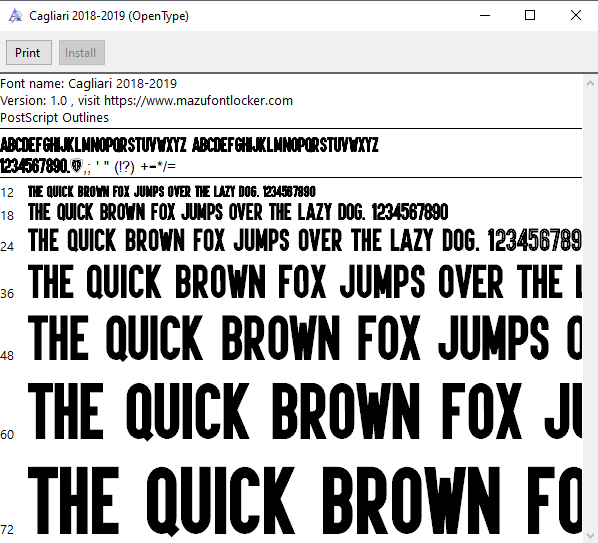Click the scrollbar up arrow
The width and height of the screenshot is (598, 543).
click(x=590, y=83)
